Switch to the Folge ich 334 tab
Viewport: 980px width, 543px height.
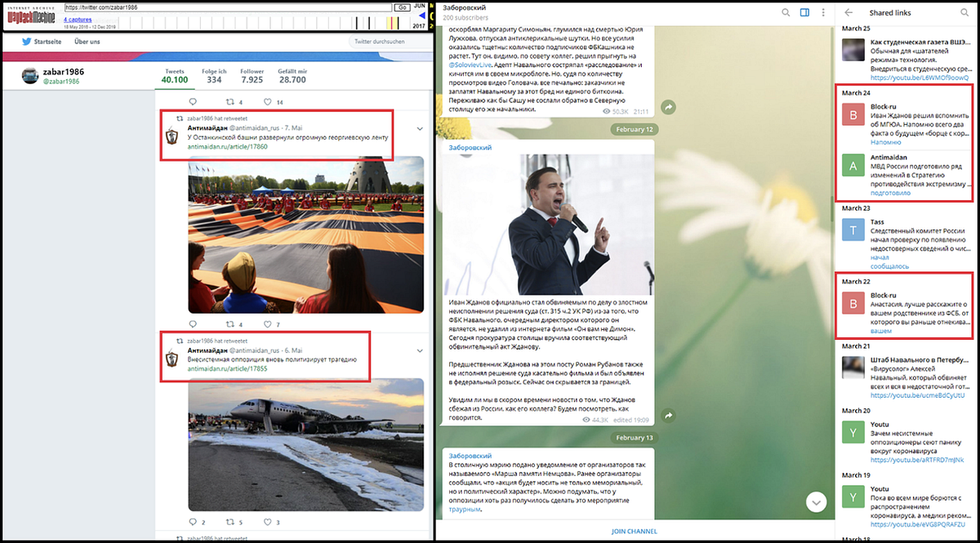pyautogui.click(x=214, y=76)
